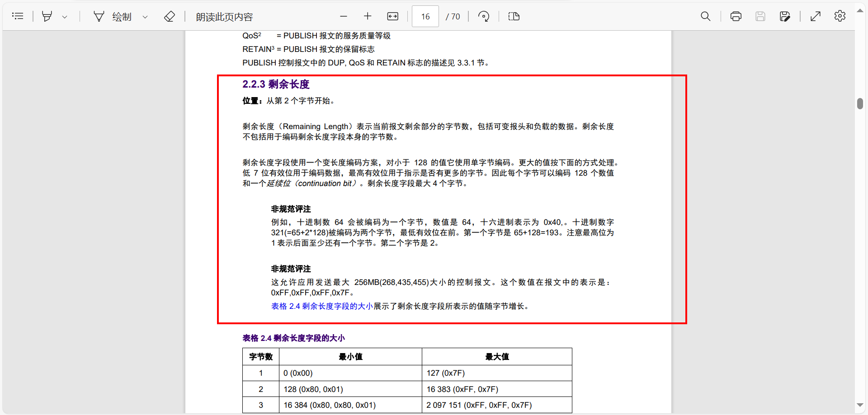
Task: Open the dropdown arrow next to 绘制
Action: click(x=145, y=17)
